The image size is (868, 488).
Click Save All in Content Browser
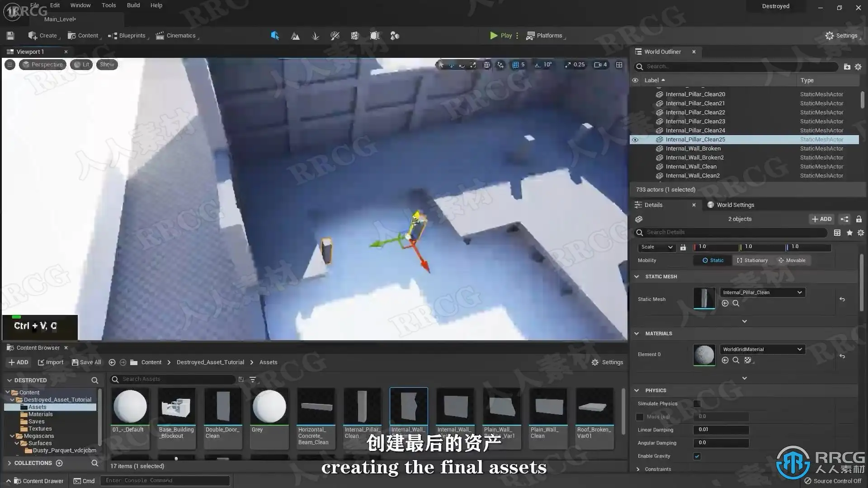(x=86, y=362)
